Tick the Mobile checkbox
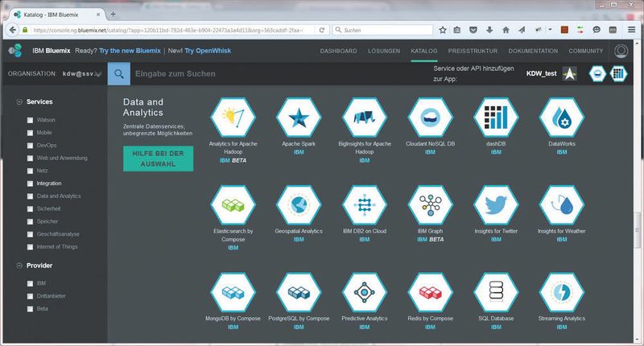The image size is (644, 346). click(30, 133)
